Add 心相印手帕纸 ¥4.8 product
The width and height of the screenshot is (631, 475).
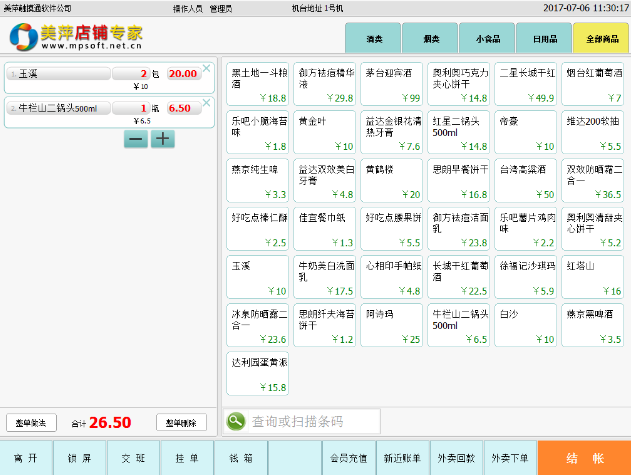(392, 277)
